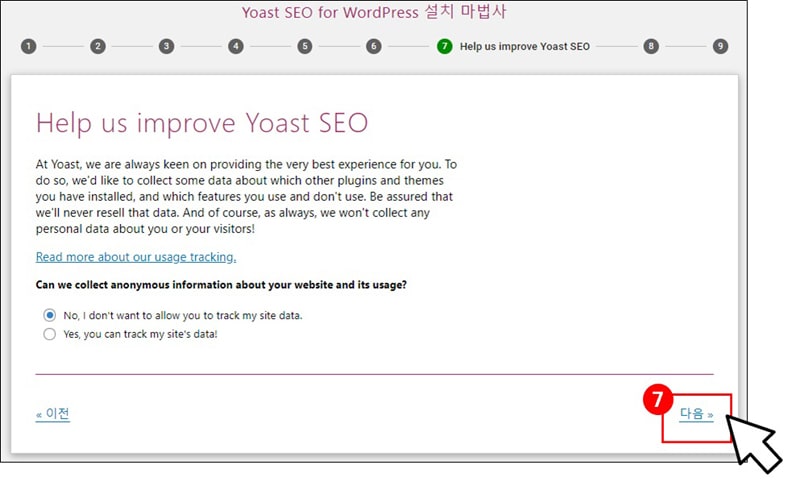
Task: Click the 'Can we collect anonymous information' question
Action: tap(221, 285)
